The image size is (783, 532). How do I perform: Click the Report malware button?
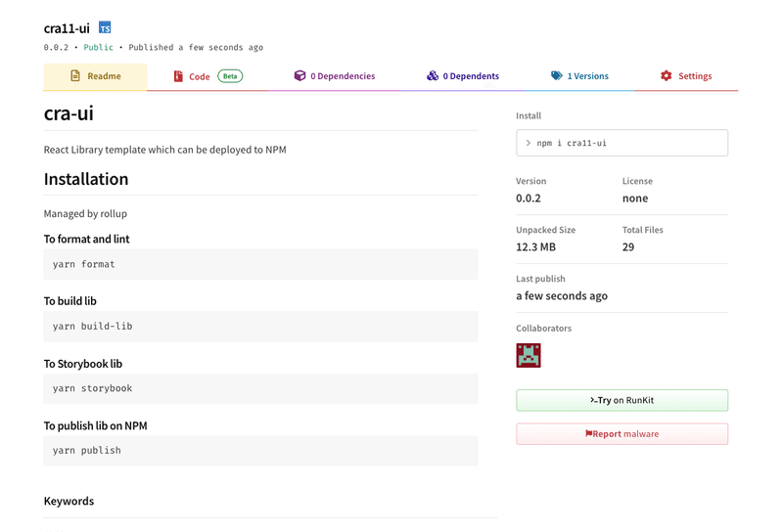pyautogui.click(x=622, y=434)
